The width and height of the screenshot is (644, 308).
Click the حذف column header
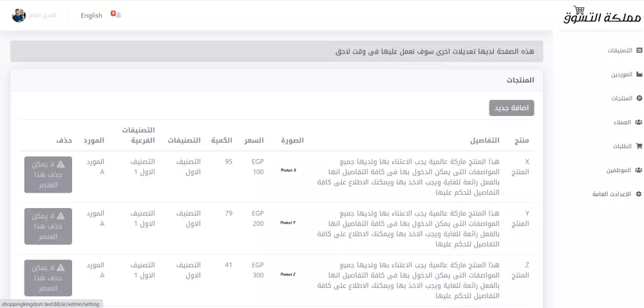64,140
